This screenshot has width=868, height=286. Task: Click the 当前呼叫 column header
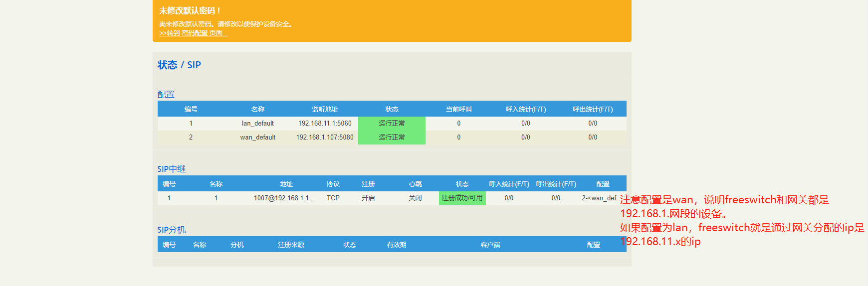pyautogui.click(x=458, y=109)
